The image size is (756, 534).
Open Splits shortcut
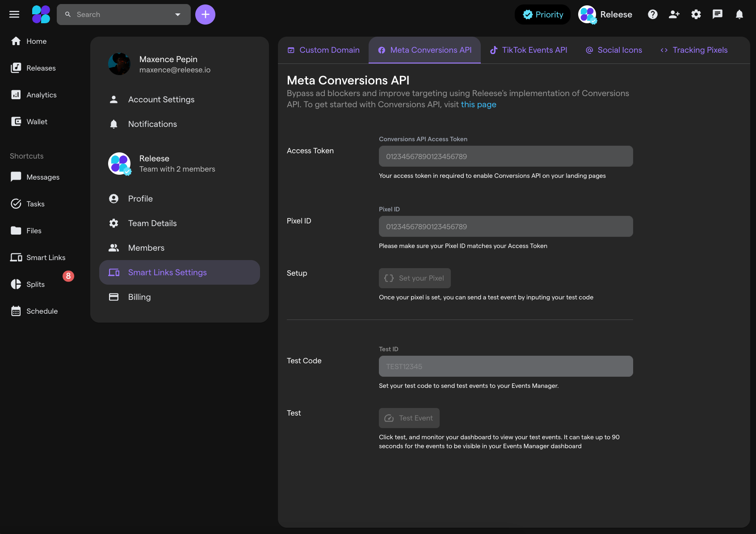pyautogui.click(x=28, y=284)
